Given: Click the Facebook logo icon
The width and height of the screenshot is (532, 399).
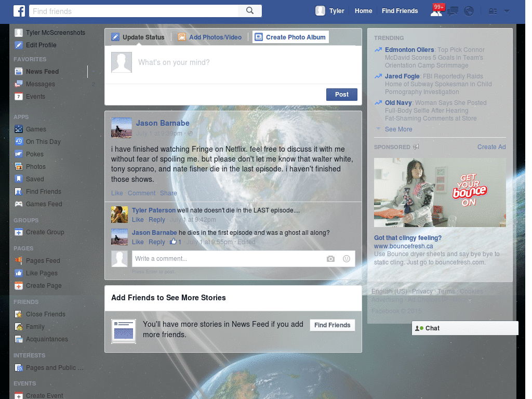Looking at the screenshot, I should (19, 11).
